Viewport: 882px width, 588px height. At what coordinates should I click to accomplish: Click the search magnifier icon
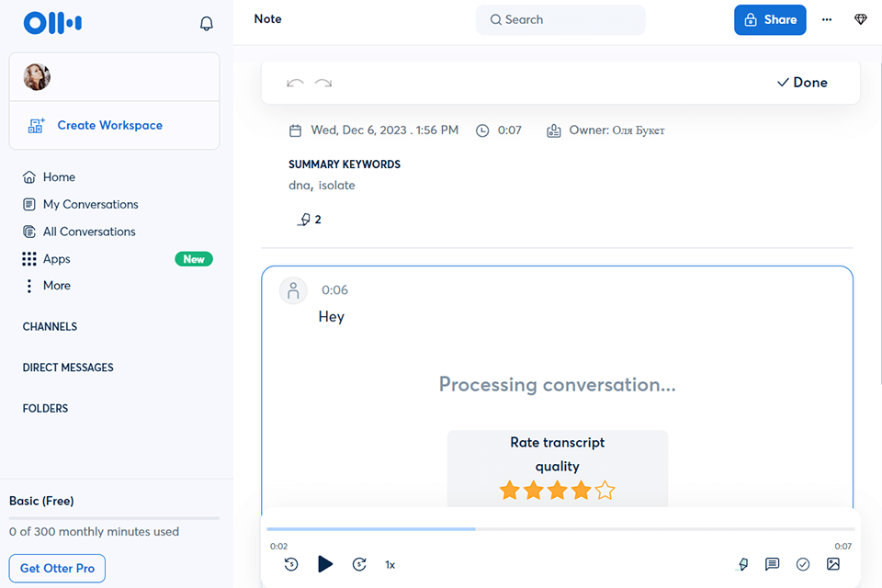[495, 19]
